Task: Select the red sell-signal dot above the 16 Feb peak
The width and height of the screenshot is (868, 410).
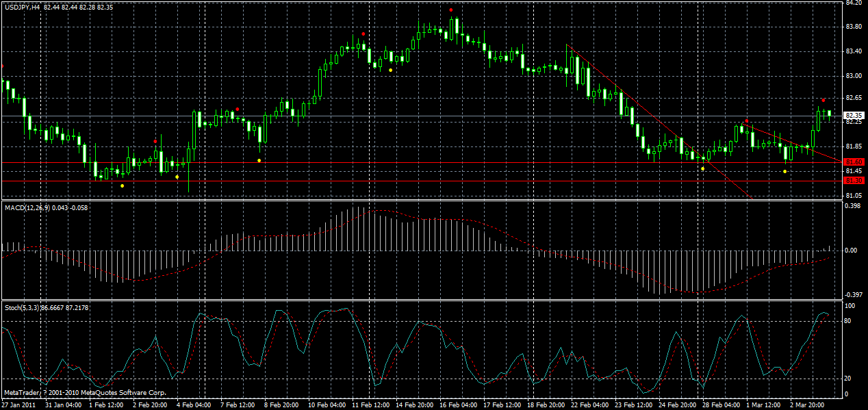Action: click(451, 10)
